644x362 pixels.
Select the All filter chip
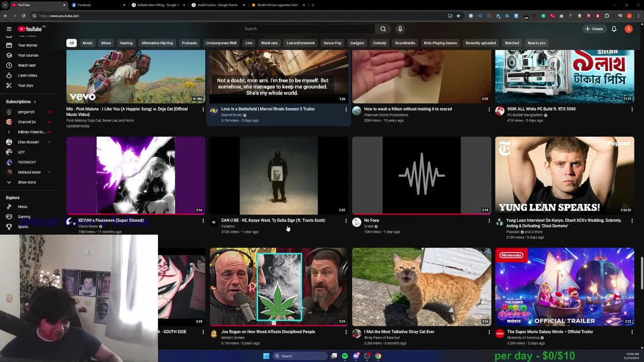[71, 43]
